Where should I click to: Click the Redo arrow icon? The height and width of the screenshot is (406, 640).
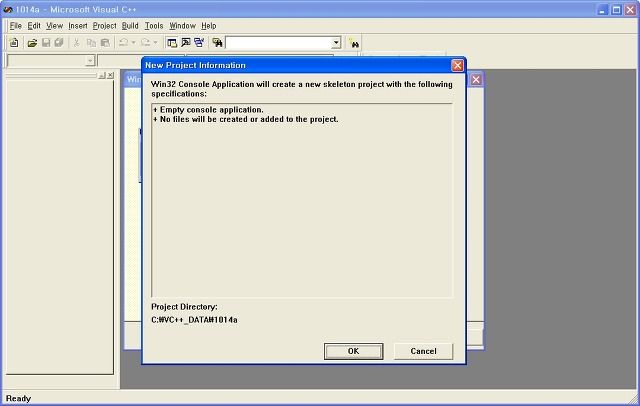145,42
